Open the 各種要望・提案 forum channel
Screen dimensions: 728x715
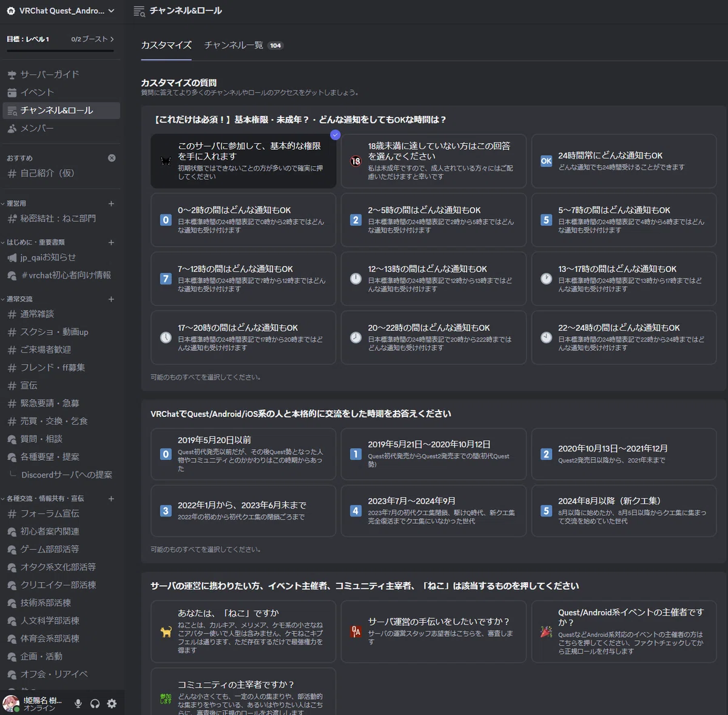[x=61, y=456]
